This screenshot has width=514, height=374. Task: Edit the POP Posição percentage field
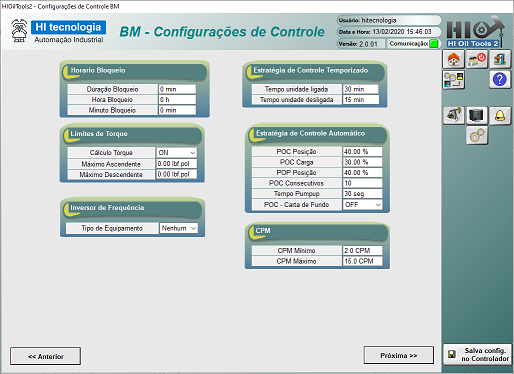(x=362, y=173)
